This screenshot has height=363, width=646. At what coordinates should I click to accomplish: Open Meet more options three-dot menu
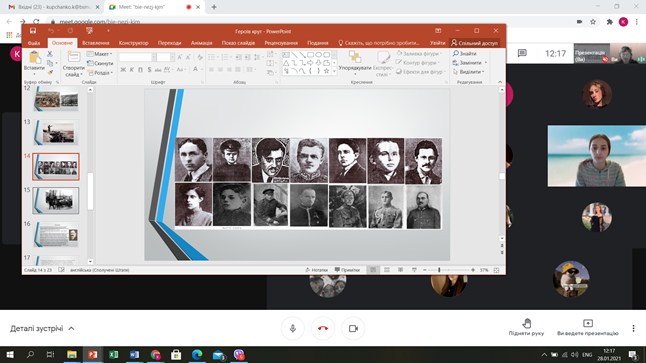(x=633, y=328)
